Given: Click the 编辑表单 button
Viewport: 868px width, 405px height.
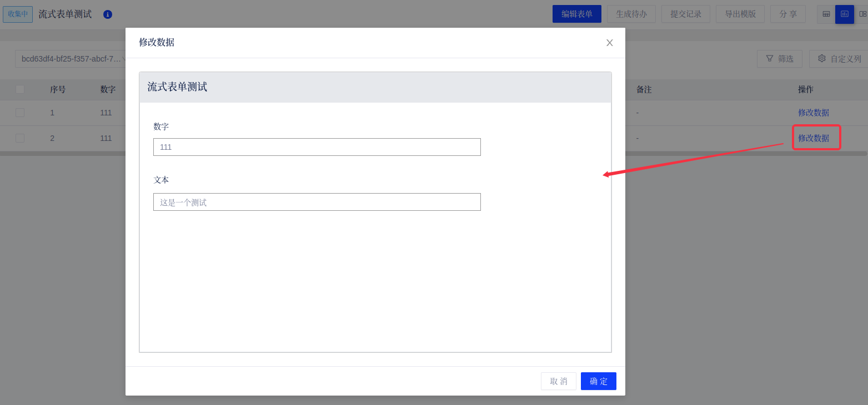Looking at the screenshot, I should (576, 14).
